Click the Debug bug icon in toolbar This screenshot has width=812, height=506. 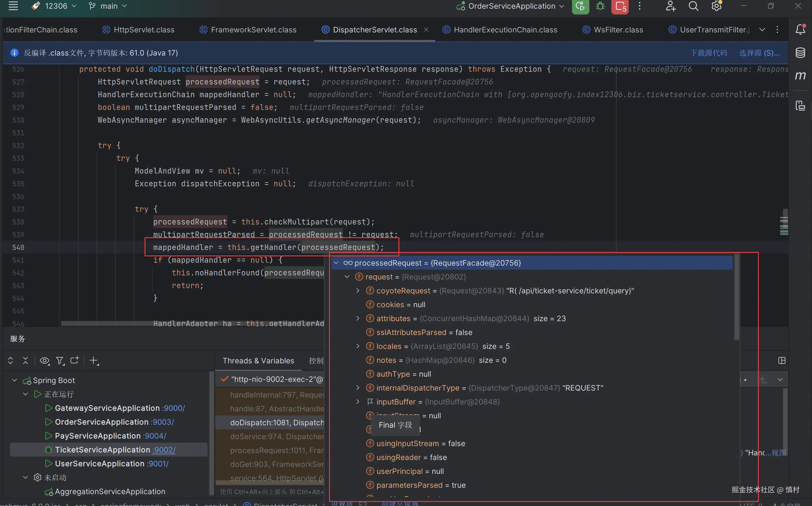tap(600, 6)
